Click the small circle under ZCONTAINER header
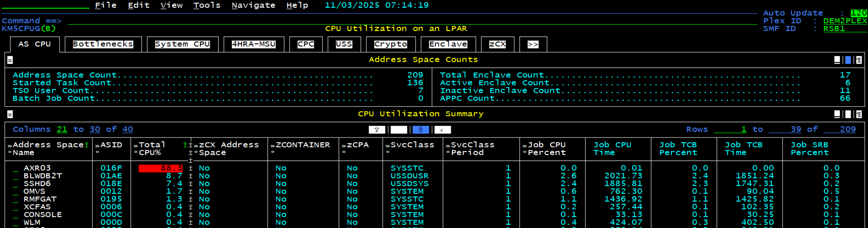 [273, 152]
